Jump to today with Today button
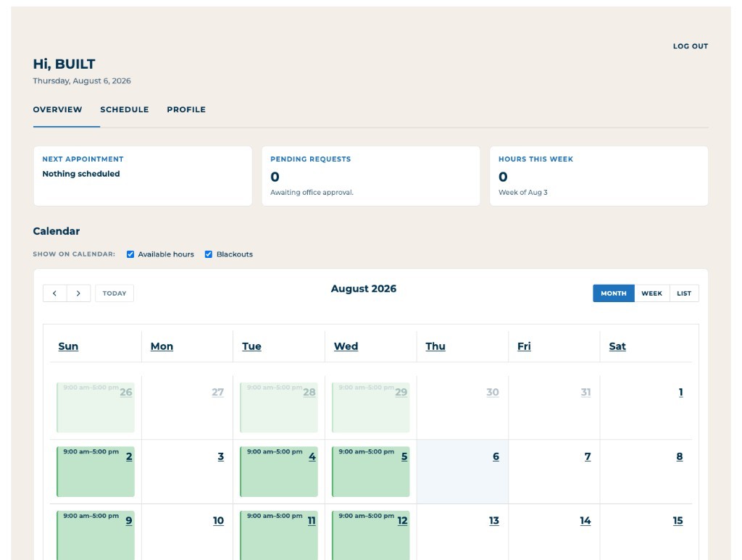Screen dimensions: 742x560 (x=114, y=293)
